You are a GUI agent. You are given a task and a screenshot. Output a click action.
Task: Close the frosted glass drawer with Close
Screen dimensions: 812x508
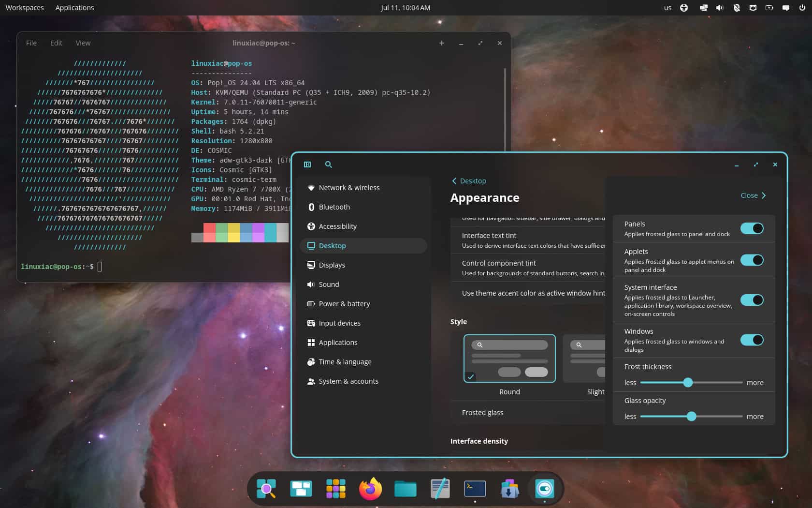coord(753,195)
